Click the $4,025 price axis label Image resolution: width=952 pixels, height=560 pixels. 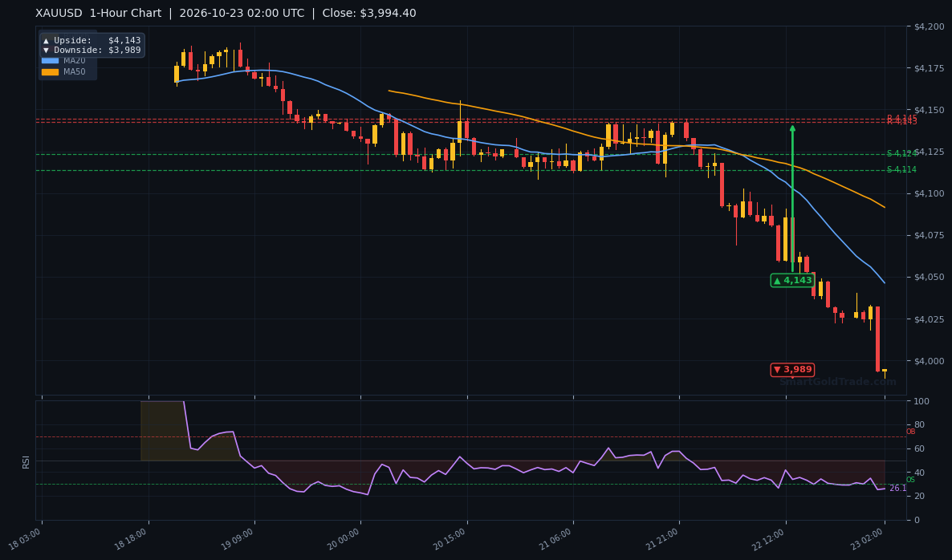pyautogui.click(x=929, y=319)
